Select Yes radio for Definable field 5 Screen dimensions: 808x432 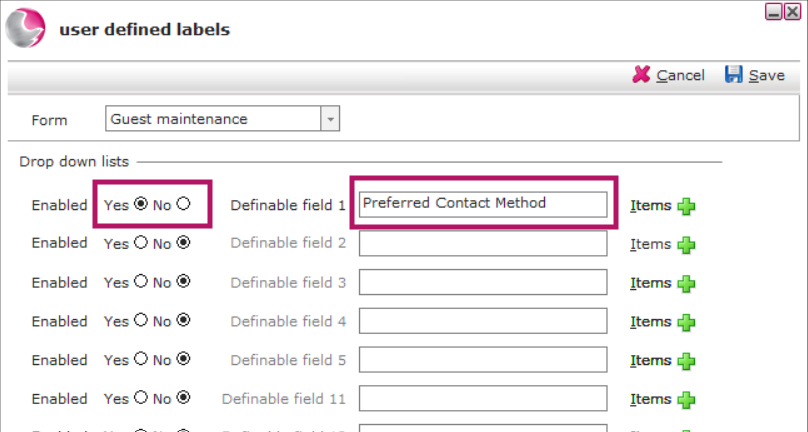point(141,358)
